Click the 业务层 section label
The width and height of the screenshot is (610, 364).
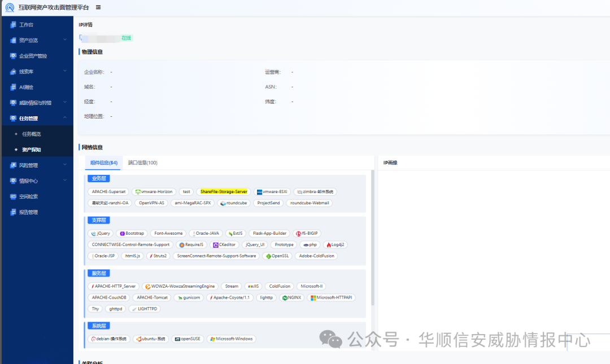click(99, 178)
